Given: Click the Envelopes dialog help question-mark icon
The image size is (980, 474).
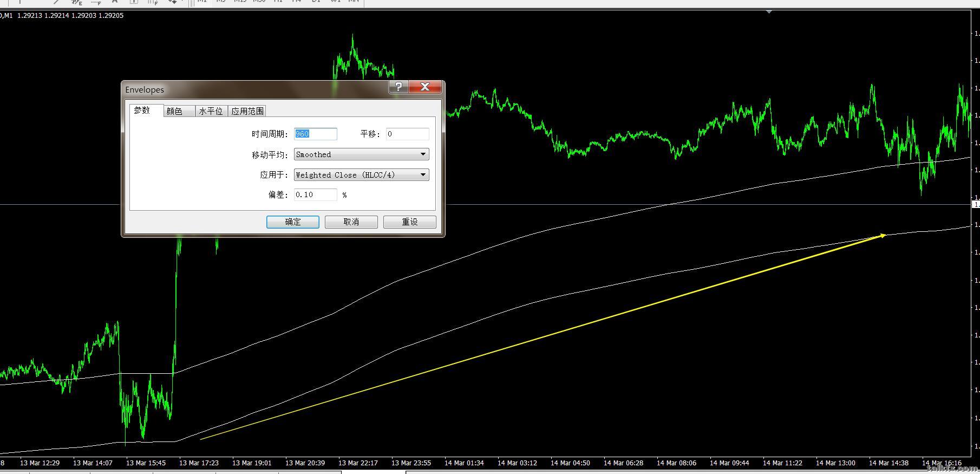Looking at the screenshot, I should pyautogui.click(x=398, y=87).
